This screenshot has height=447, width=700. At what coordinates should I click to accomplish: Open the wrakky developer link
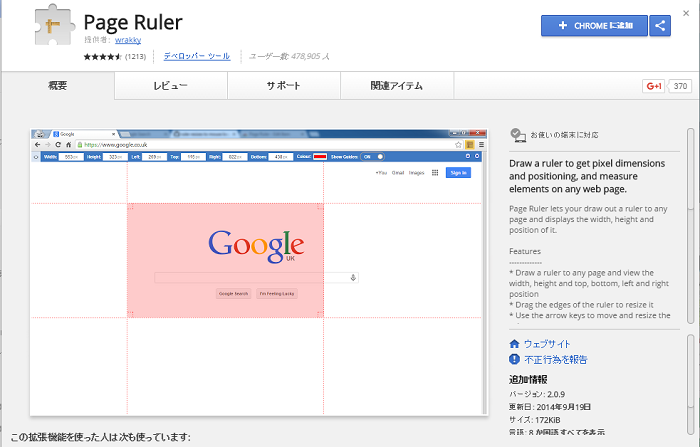(x=128, y=40)
